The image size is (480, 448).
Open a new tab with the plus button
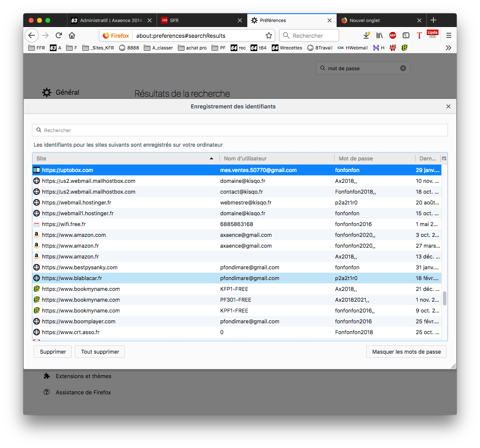(x=433, y=20)
